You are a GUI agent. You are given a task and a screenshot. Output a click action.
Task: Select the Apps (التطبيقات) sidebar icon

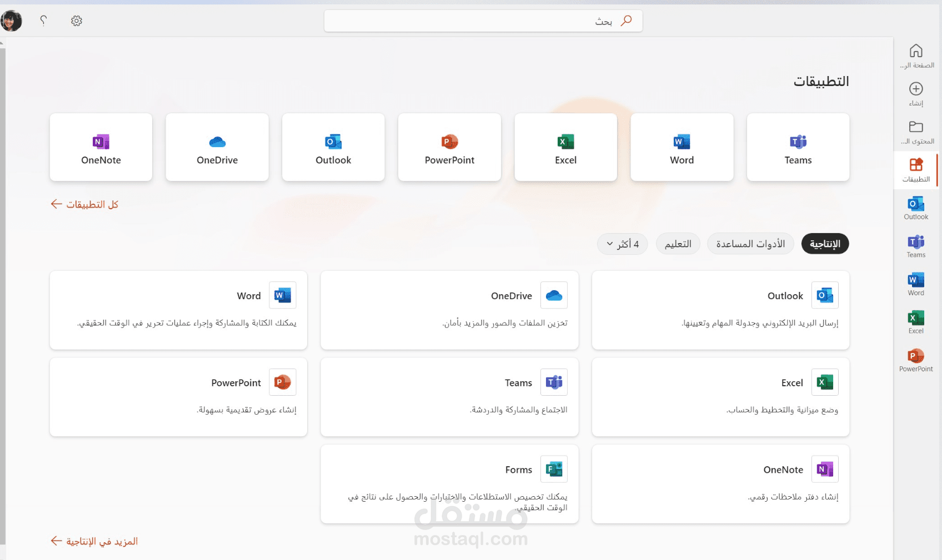coord(916,164)
